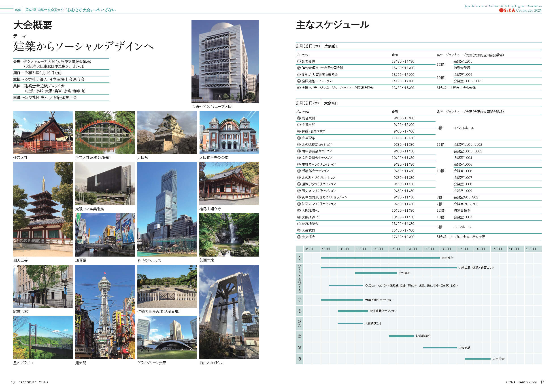
Task: Click the 9月18日 大会前日 section header
Action: (317, 46)
